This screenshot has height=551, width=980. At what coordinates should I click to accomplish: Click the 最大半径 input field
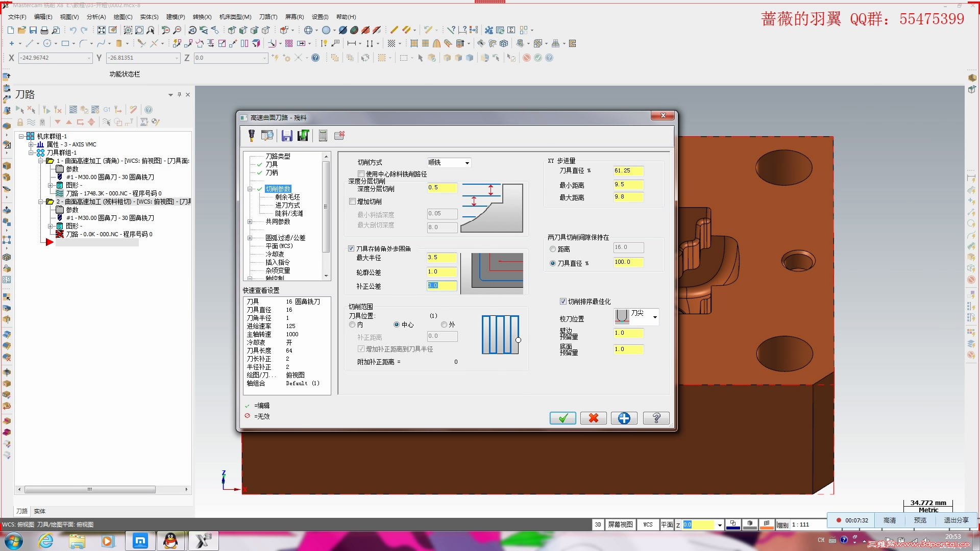[442, 258]
